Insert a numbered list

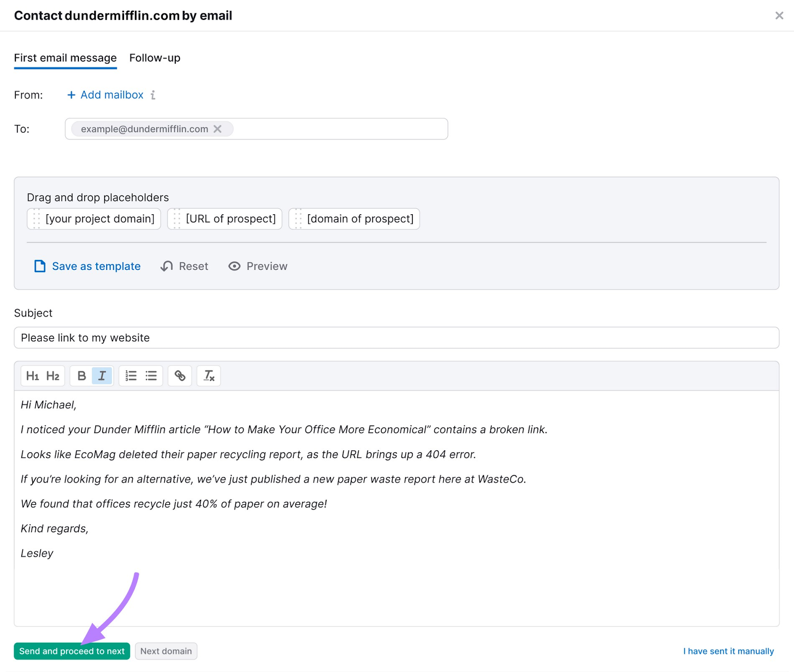131,376
